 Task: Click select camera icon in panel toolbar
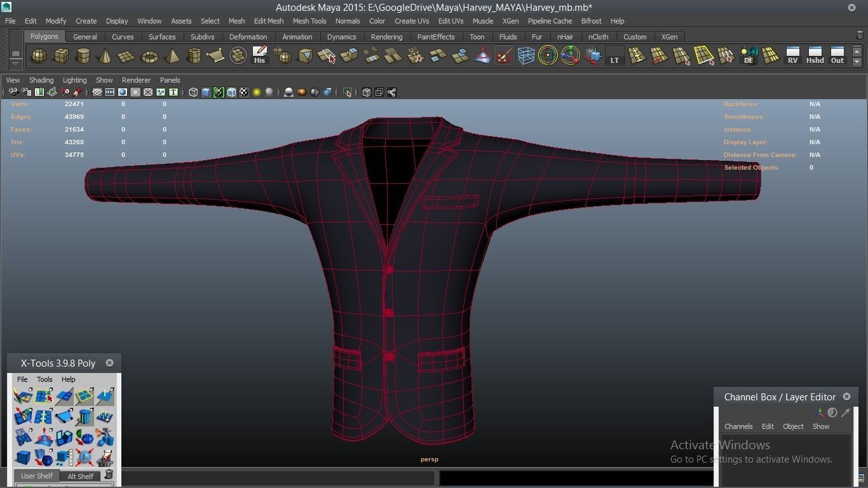[x=13, y=92]
